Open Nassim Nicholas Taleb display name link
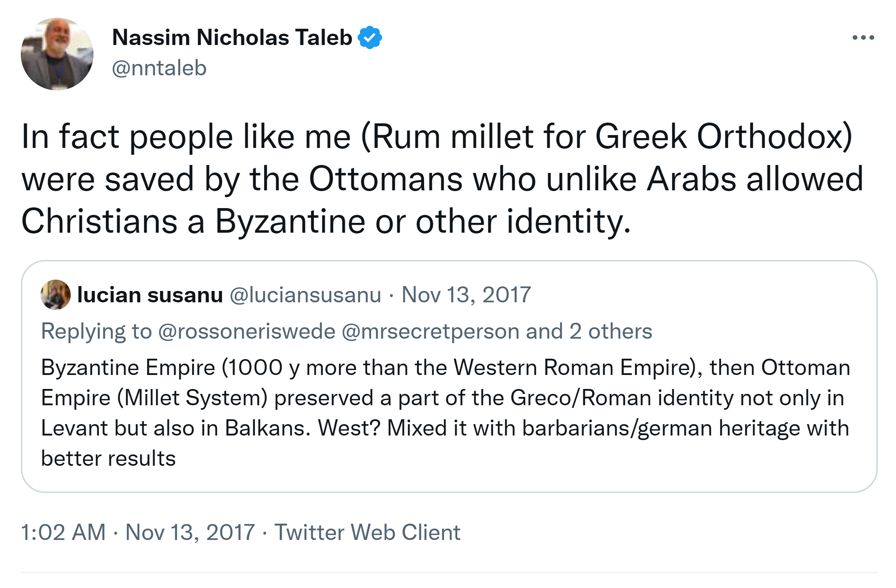The image size is (896, 588). [232, 37]
